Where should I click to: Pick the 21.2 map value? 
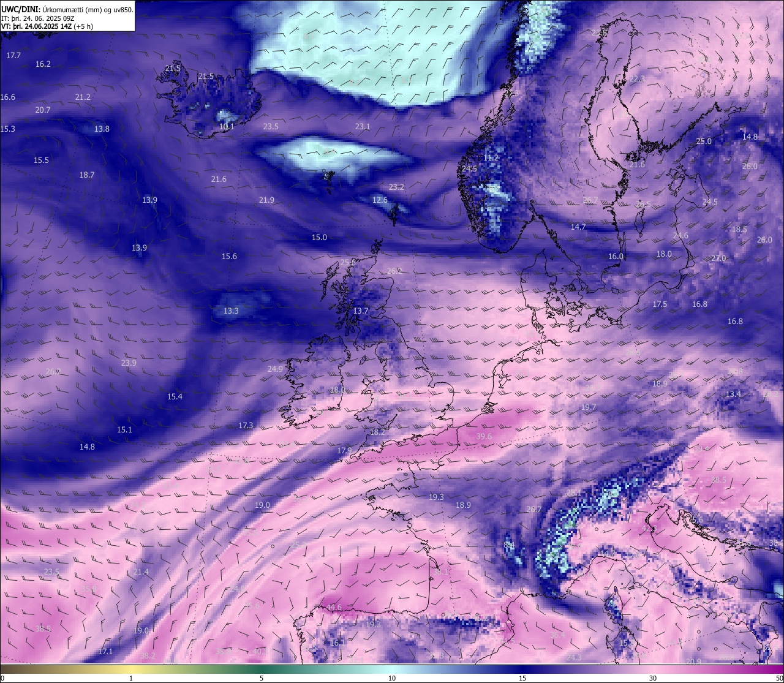[x=83, y=97]
